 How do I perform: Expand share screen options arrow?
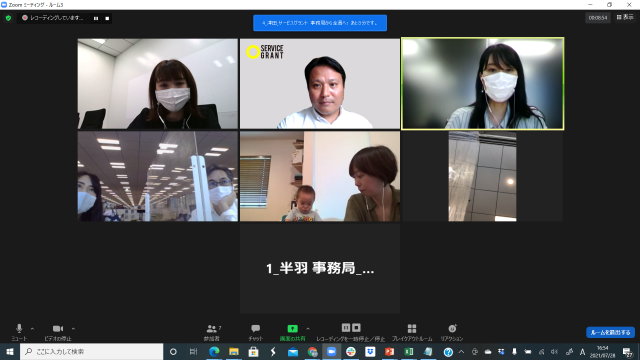(308, 329)
